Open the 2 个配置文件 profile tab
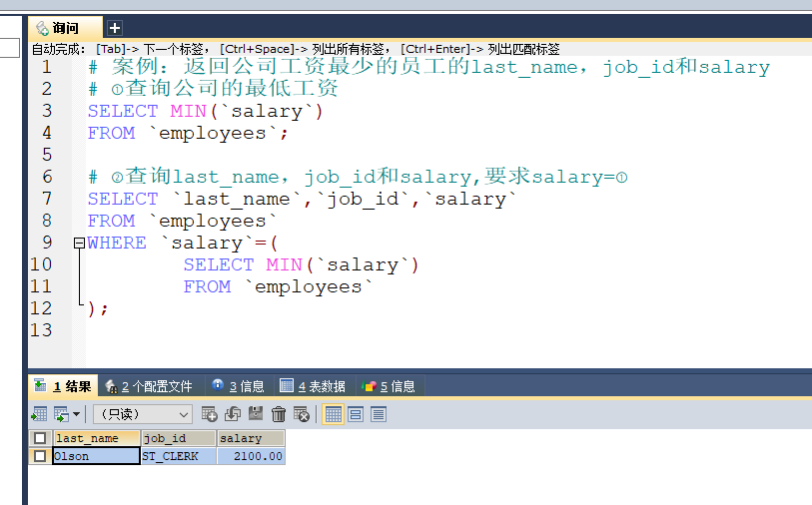 coord(149,386)
